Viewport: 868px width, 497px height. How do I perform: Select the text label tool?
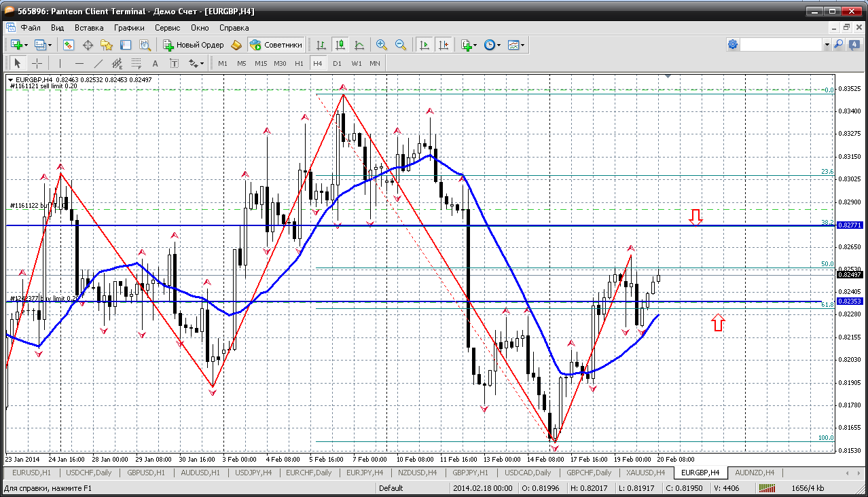tap(174, 63)
